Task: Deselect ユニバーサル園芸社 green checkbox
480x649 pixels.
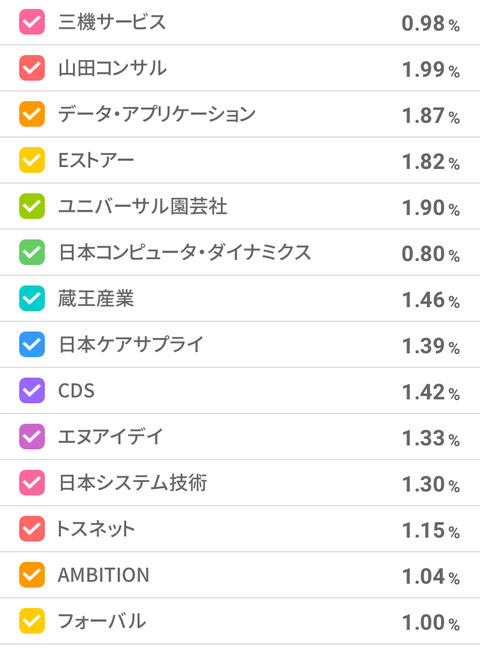Action: pos(32,206)
